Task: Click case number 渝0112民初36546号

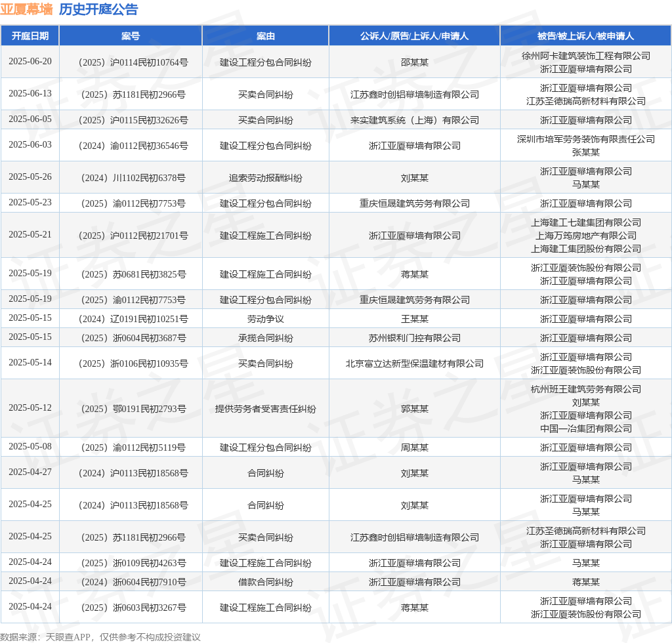Action: pos(133,146)
